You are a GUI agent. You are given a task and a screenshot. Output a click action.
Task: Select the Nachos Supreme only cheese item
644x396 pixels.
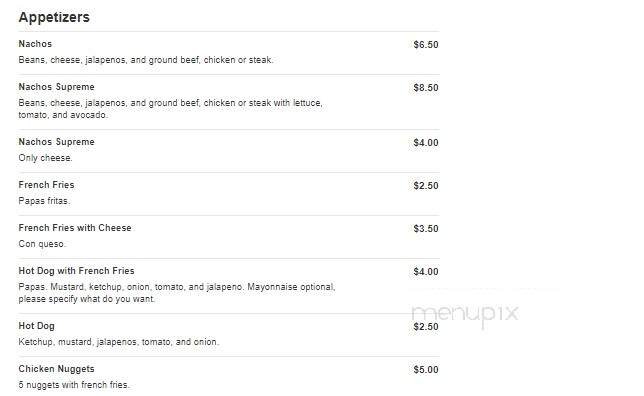[56, 142]
